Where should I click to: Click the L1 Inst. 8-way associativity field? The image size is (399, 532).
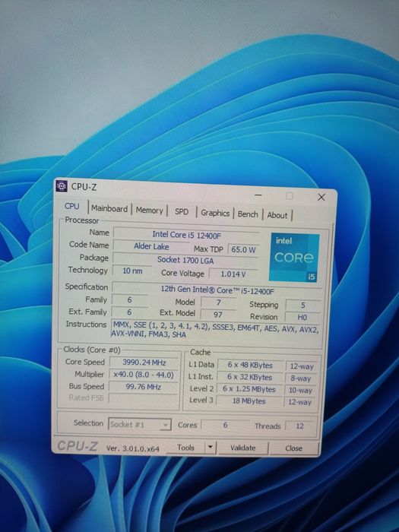pos(301,378)
